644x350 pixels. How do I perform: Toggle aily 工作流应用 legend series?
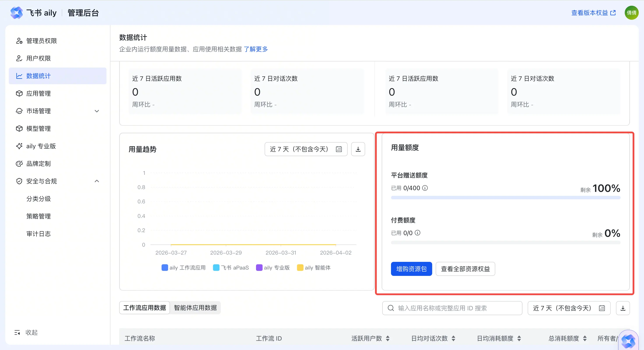[184, 268]
